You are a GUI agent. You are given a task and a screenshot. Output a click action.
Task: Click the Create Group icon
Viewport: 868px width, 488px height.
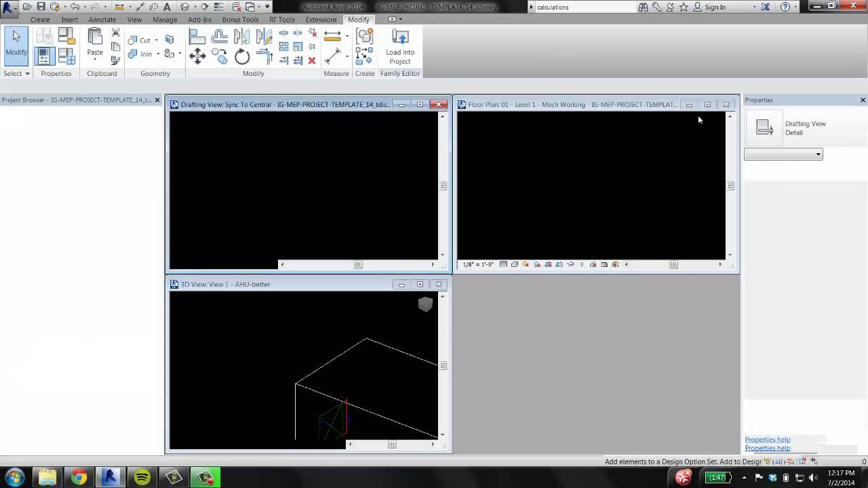click(364, 36)
